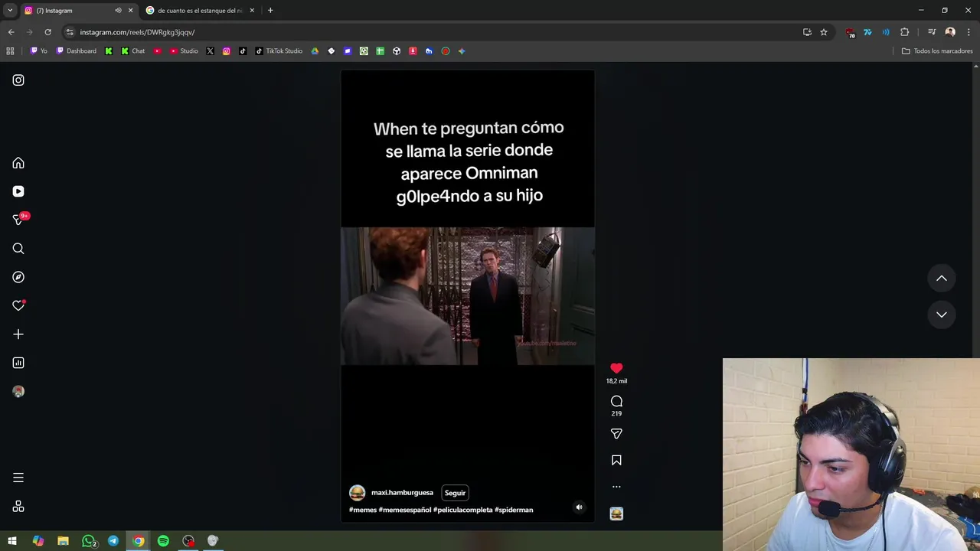View site information icon in address bar
Viewport: 980px width, 551px height.
pyautogui.click(x=70, y=32)
